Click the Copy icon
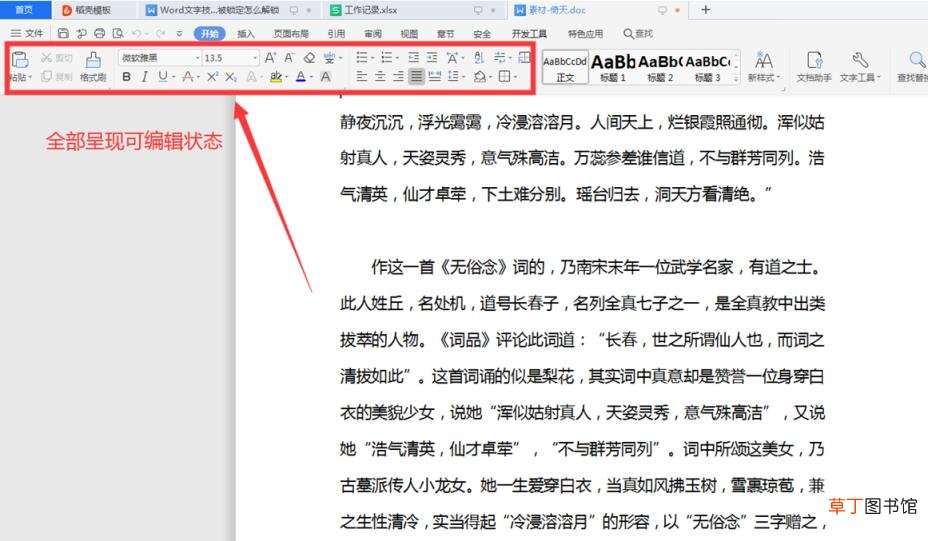Image resolution: width=928 pixels, height=541 pixels. click(47, 76)
